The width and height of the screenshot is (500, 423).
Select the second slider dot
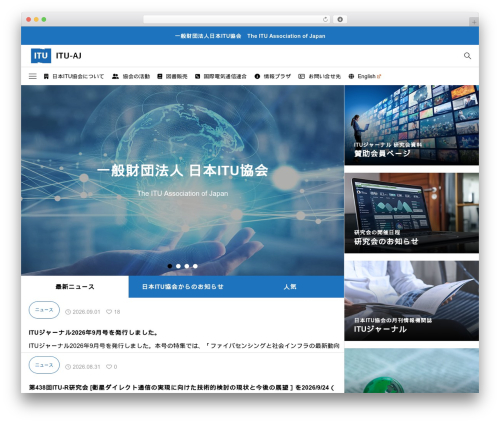pos(178,266)
